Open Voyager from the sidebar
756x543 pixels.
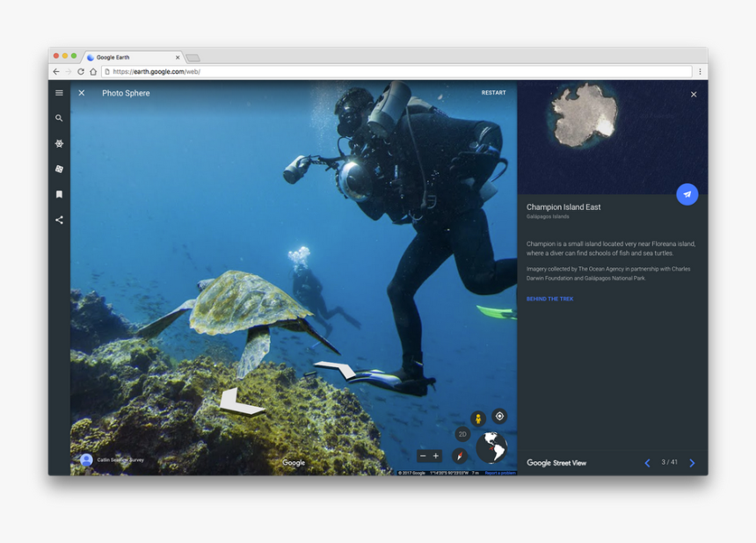(58, 143)
